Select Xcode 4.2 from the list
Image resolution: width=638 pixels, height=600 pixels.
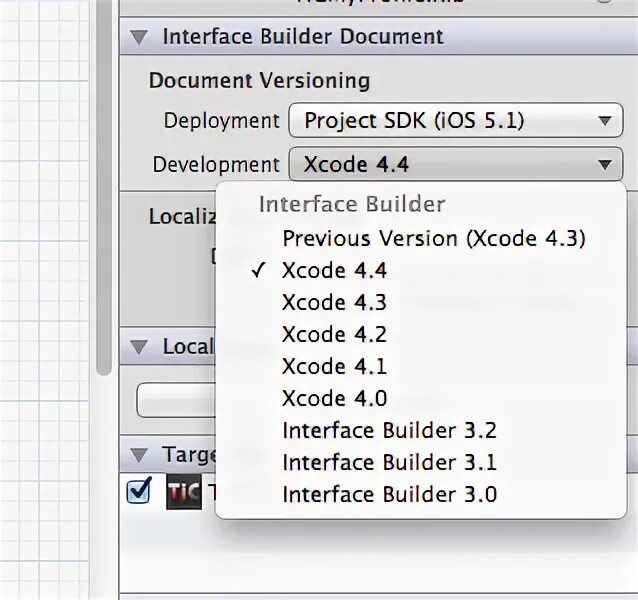421,334
